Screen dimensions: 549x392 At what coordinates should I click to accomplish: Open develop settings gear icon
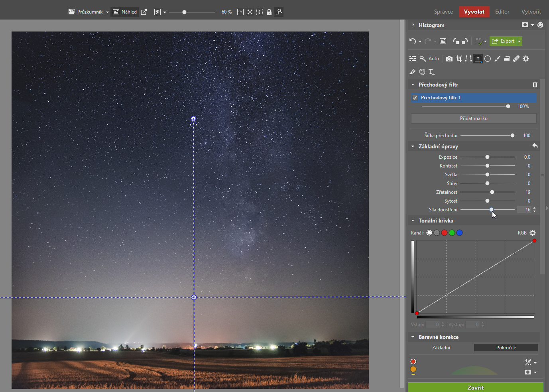(x=526, y=59)
